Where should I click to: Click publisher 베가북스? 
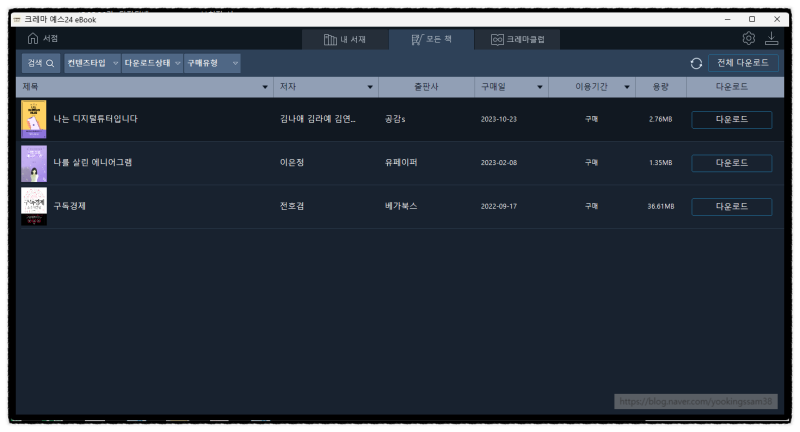(x=401, y=206)
